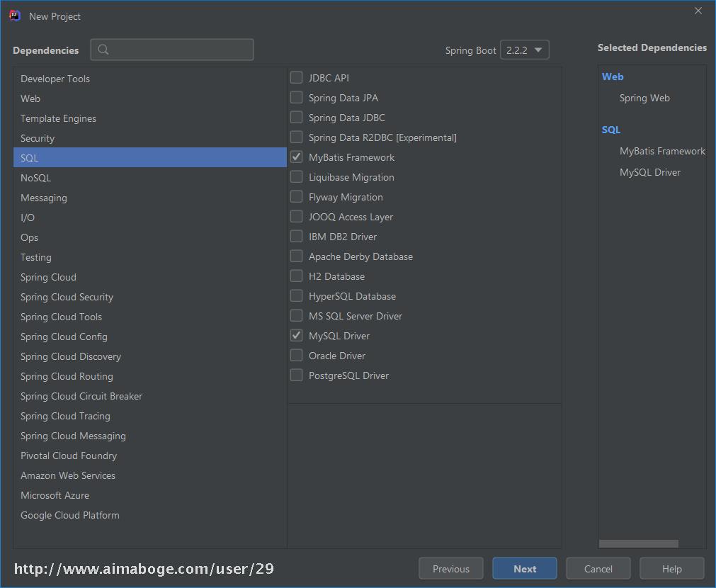Check Spring Data JPA dependency

click(x=296, y=97)
